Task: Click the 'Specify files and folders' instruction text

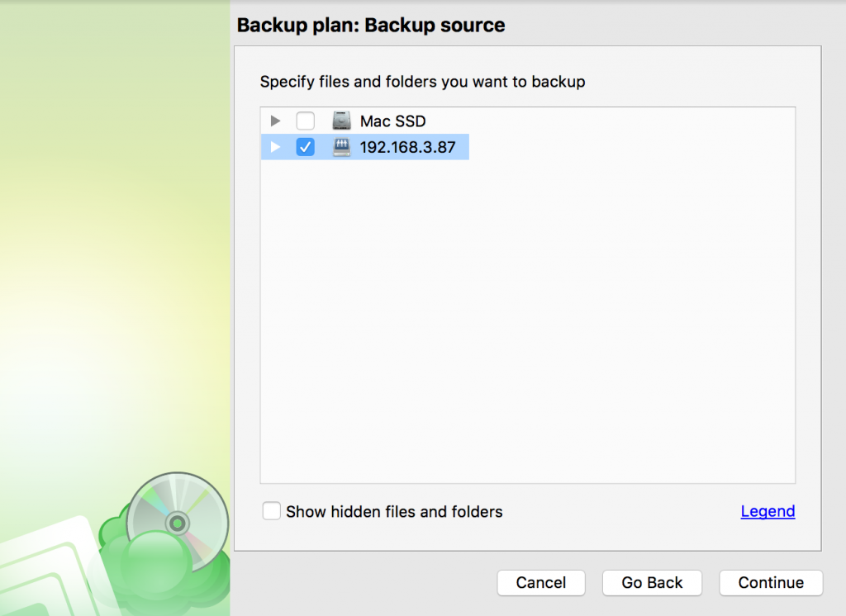Action: tap(422, 82)
